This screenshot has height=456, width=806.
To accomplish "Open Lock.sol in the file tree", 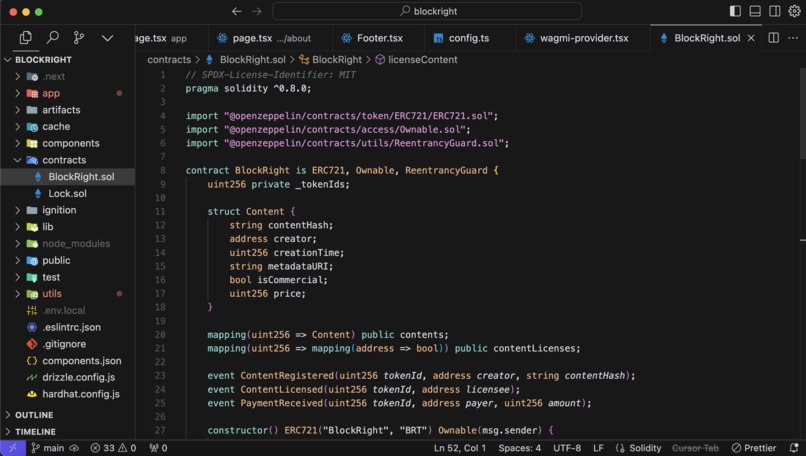I will (67, 193).
